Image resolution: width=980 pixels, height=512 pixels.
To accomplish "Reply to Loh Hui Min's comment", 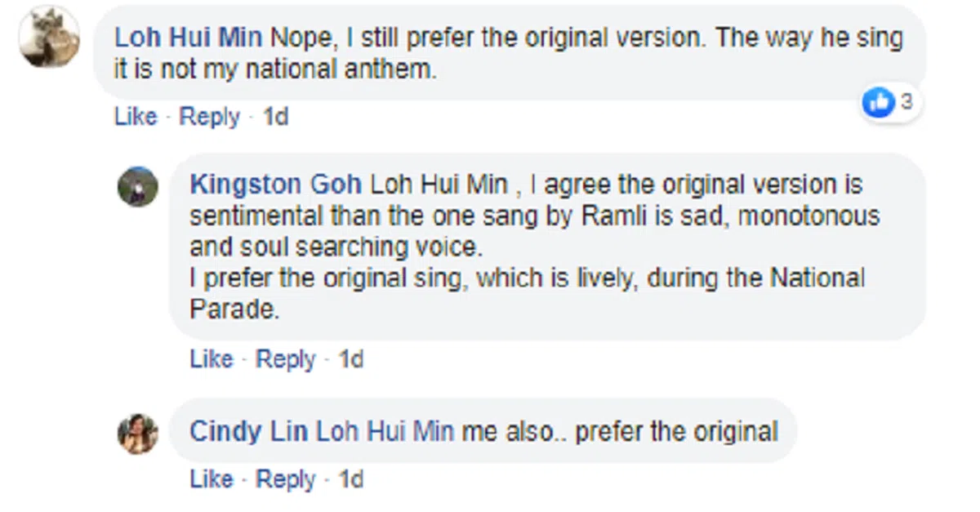I will [210, 118].
